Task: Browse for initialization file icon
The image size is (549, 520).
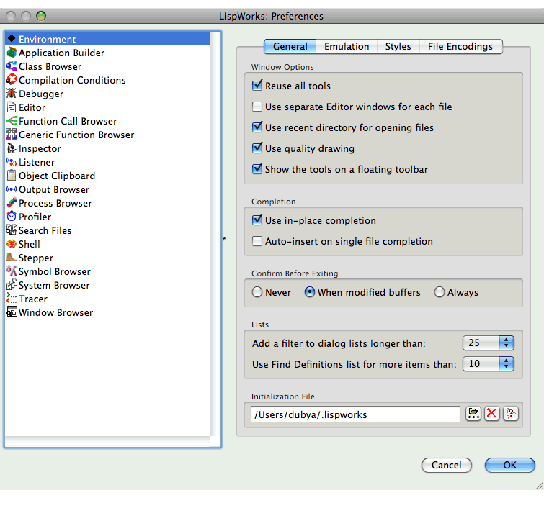Action: pyautogui.click(x=473, y=414)
